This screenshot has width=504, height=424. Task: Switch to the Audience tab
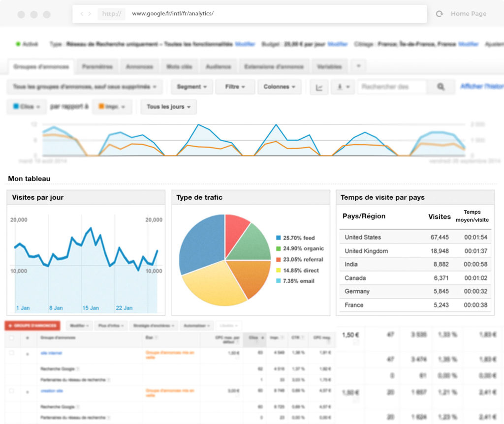(x=218, y=67)
